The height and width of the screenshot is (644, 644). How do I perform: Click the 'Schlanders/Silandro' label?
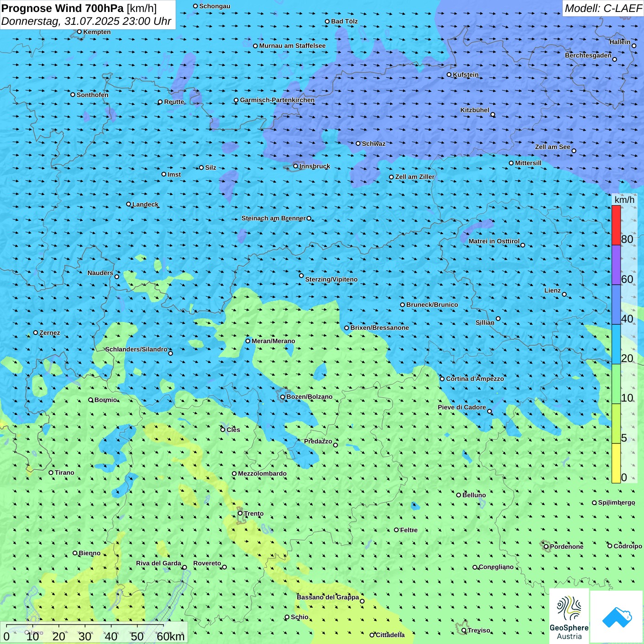click(136, 349)
